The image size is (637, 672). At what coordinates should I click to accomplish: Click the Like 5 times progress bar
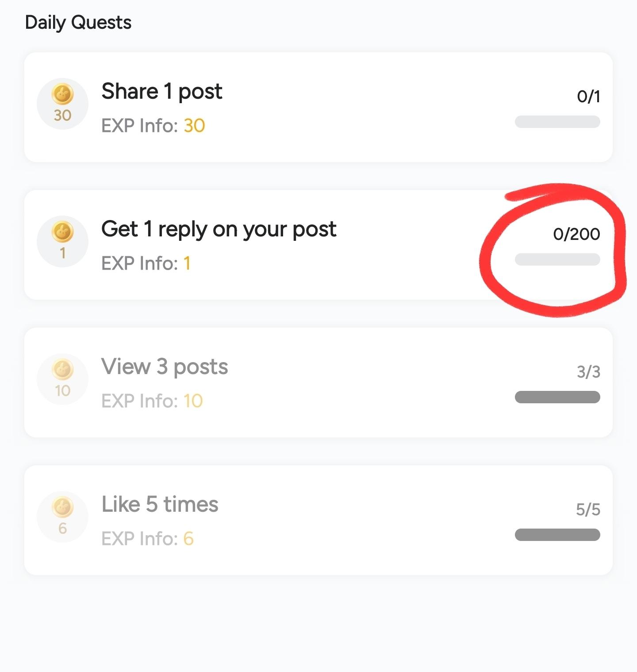click(x=557, y=535)
